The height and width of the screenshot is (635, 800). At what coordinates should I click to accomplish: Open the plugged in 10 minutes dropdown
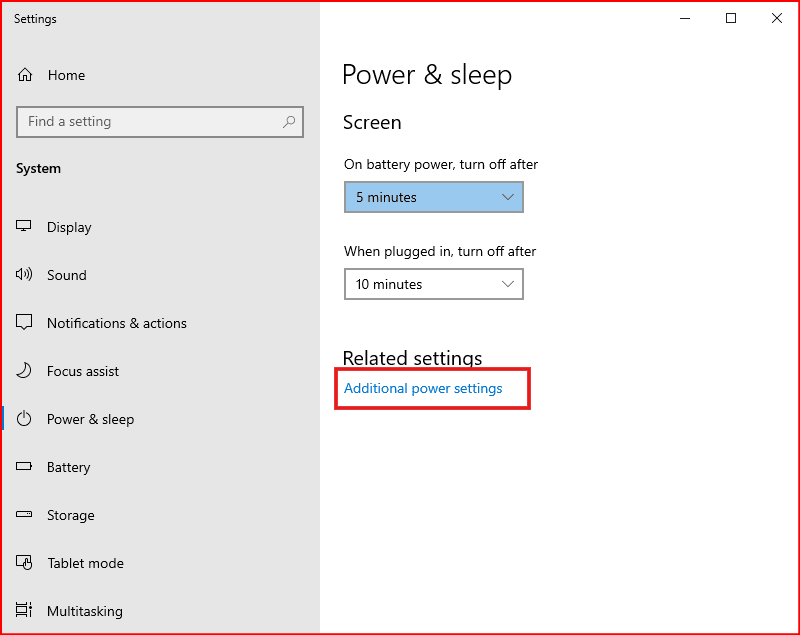click(433, 284)
